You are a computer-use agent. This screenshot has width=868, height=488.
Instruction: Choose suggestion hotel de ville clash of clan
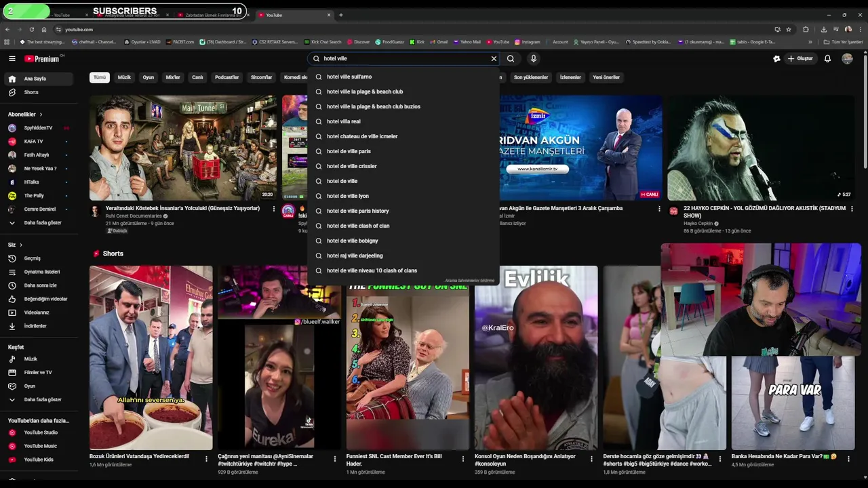click(x=403, y=226)
